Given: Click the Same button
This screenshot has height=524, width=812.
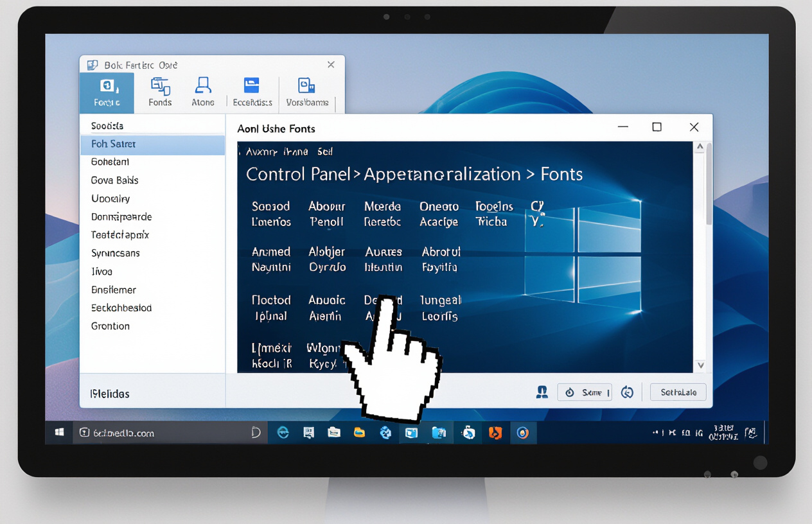Looking at the screenshot, I should (585, 392).
